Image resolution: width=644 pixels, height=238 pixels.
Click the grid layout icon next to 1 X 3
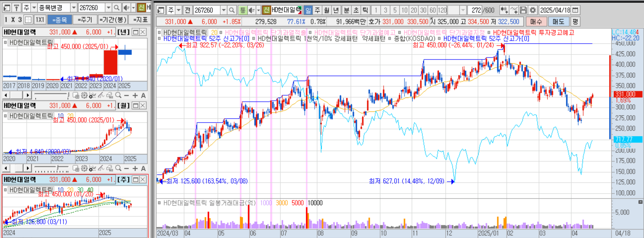pos(28,20)
